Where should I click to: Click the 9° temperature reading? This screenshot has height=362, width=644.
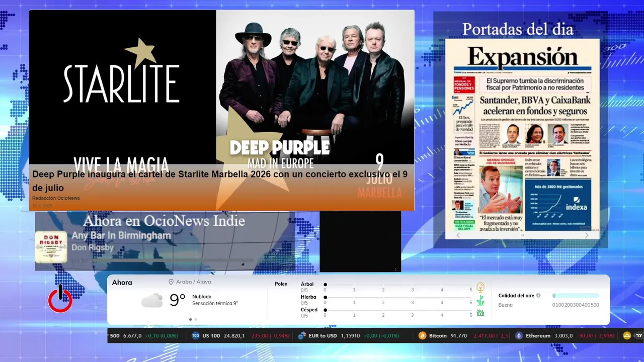pos(178,300)
